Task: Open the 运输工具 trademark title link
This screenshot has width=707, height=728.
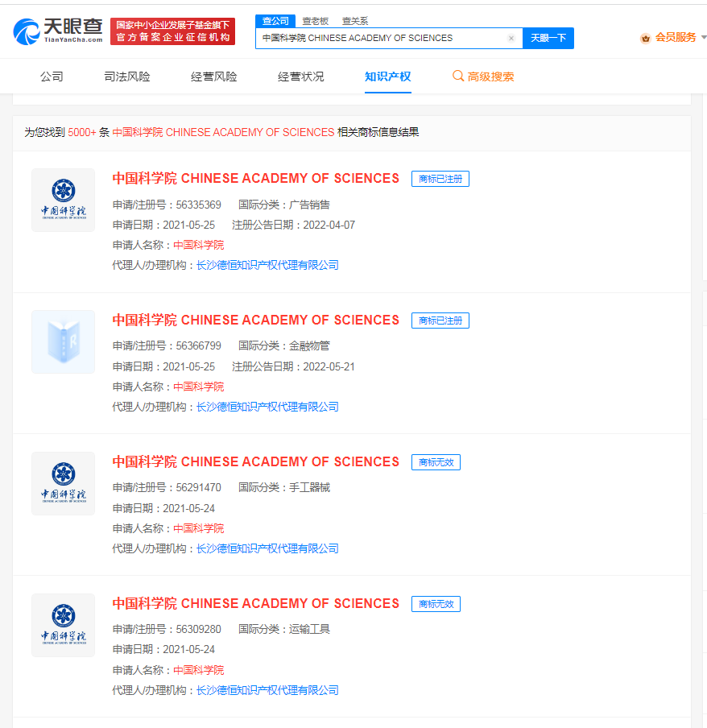Action: [x=256, y=603]
